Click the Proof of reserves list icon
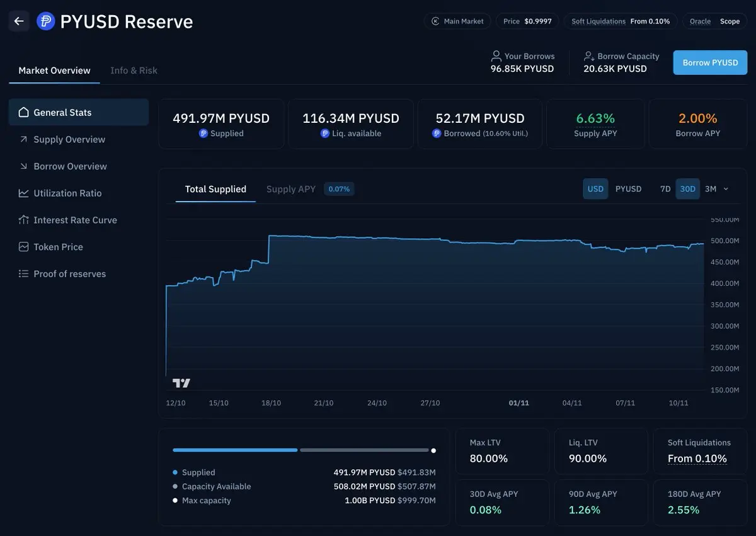The image size is (756, 536). click(23, 274)
